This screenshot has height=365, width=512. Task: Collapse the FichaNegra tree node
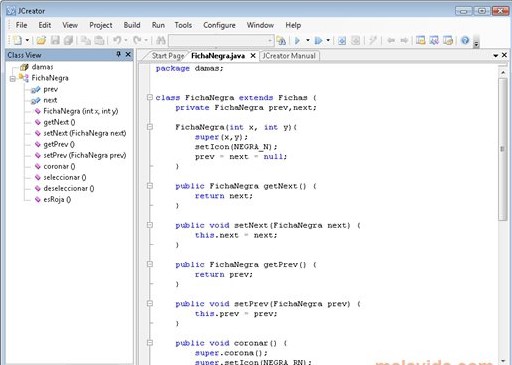pyautogui.click(x=13, y=79)
